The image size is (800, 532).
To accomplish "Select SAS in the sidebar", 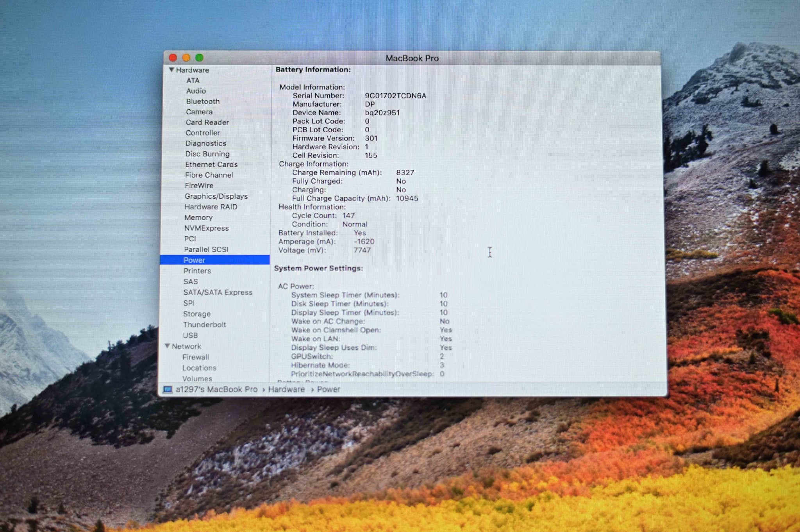I will tap(191, 281).
